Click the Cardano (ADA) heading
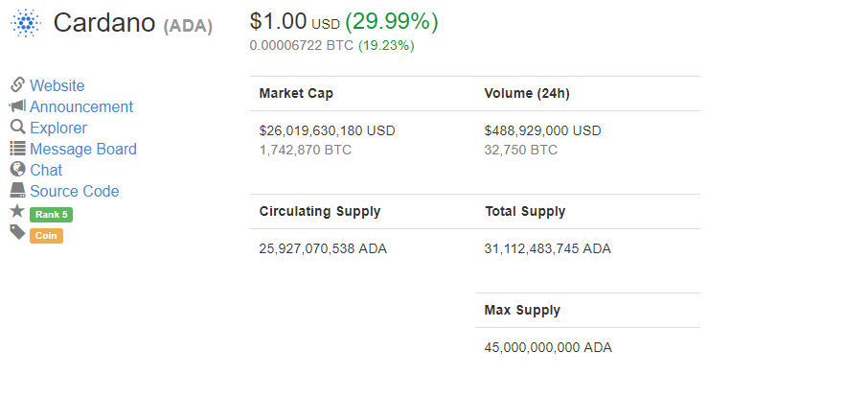 click(x=133, y=23)
